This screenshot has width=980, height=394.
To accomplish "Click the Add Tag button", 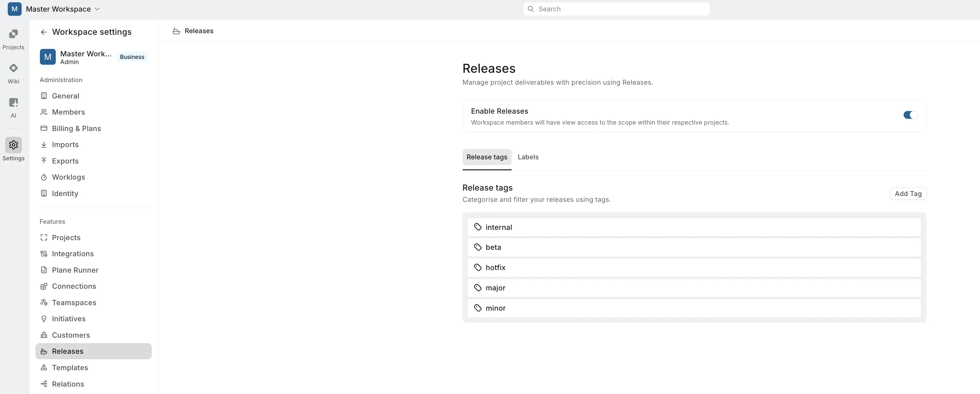I will (x=908, y=193).
